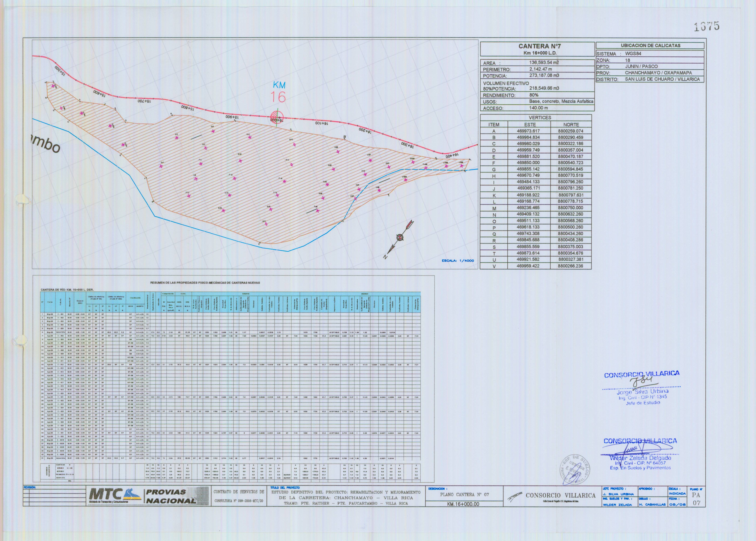Click drafter name H. CABANILLAS
Screen dimensions: 756x541
coord(652,504)
